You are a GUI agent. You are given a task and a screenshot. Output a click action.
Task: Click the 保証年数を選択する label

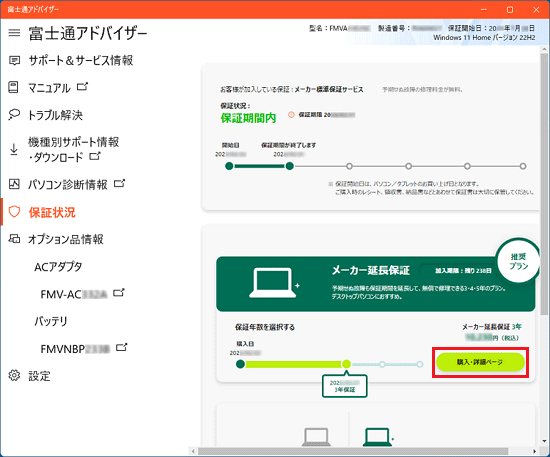coord(265,327)
